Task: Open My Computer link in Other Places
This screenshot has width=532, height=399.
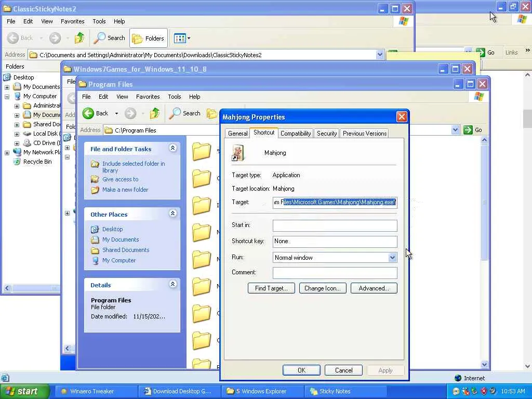Action: click(119, 260)
